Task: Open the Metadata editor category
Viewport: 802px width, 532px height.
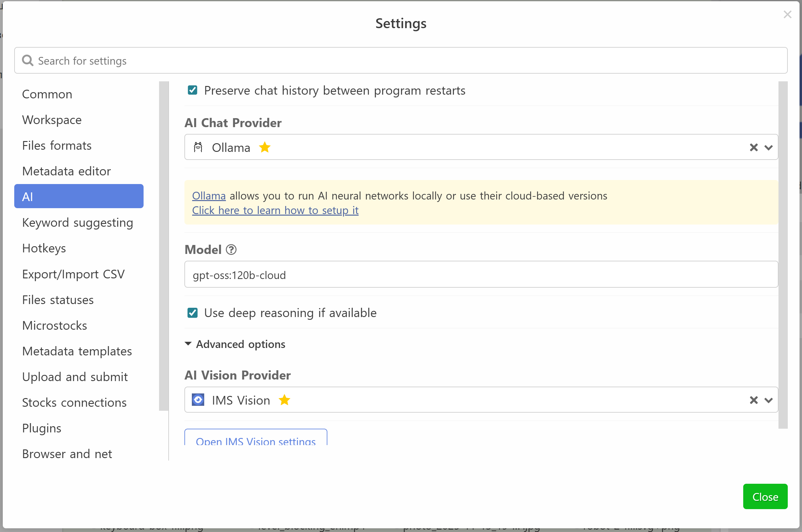Action: 66,171
